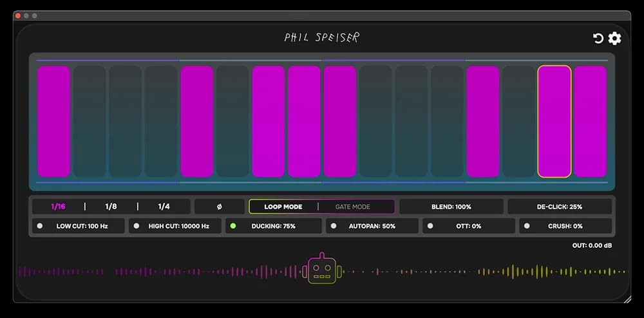Toggle sequencer step 5 (magenta pad)
Image resolution: width=644 pixels, height=318 pixels.
coord(196,122)
